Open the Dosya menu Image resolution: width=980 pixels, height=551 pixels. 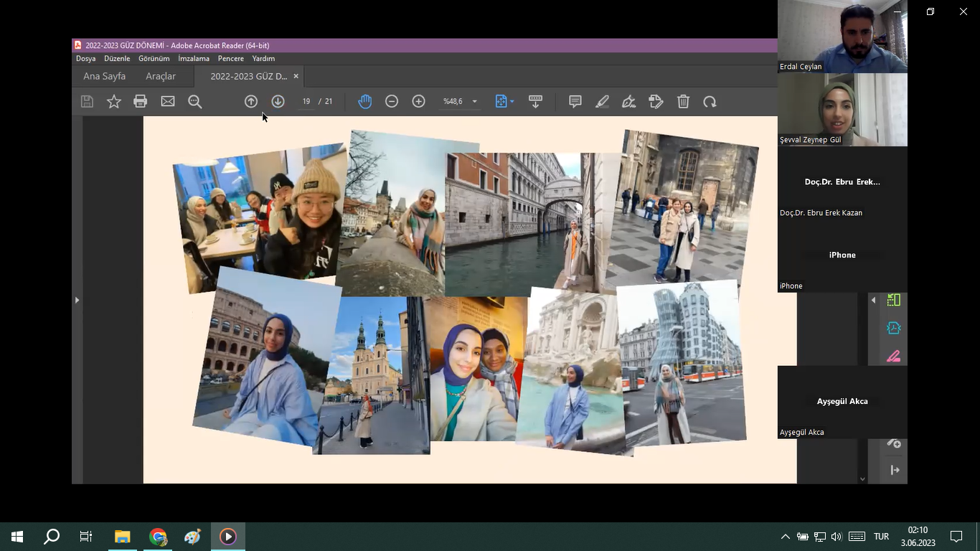click(x=85, y=59)
